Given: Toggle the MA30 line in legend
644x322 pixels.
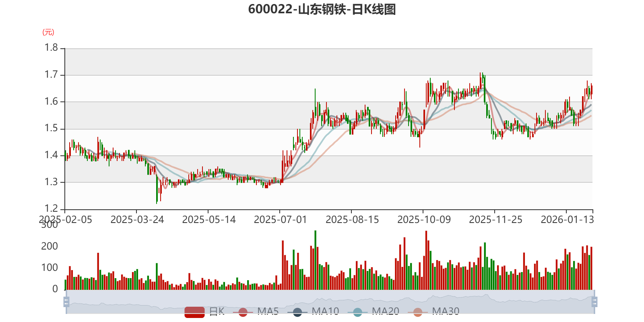Looking at the screenshot, I should 433,312.
